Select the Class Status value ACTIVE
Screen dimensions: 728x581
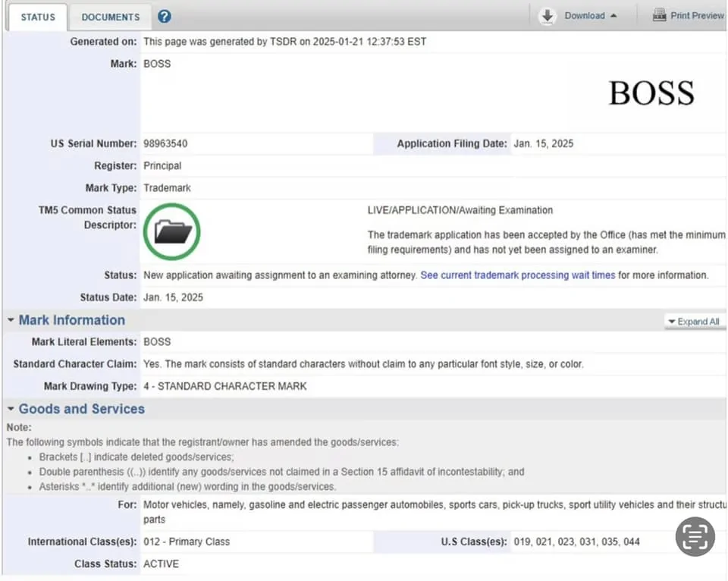pyautogui.click(x=161, y=564)
